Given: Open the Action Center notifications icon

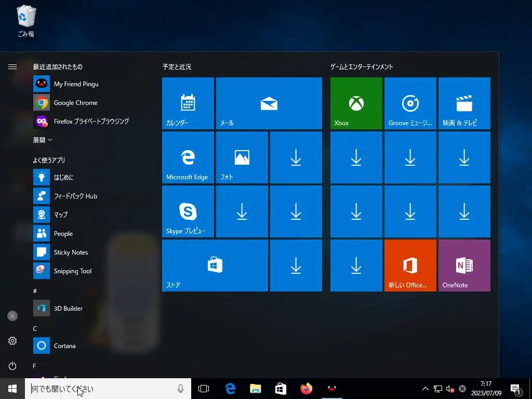Looking at the screenshot, I should 515,389.
